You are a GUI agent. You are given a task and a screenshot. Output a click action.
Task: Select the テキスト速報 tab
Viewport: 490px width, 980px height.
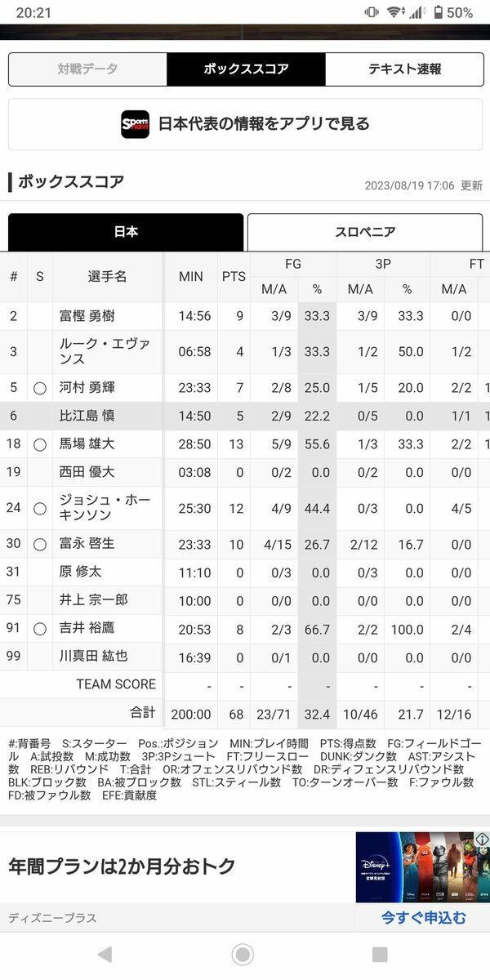pos(403,69)
